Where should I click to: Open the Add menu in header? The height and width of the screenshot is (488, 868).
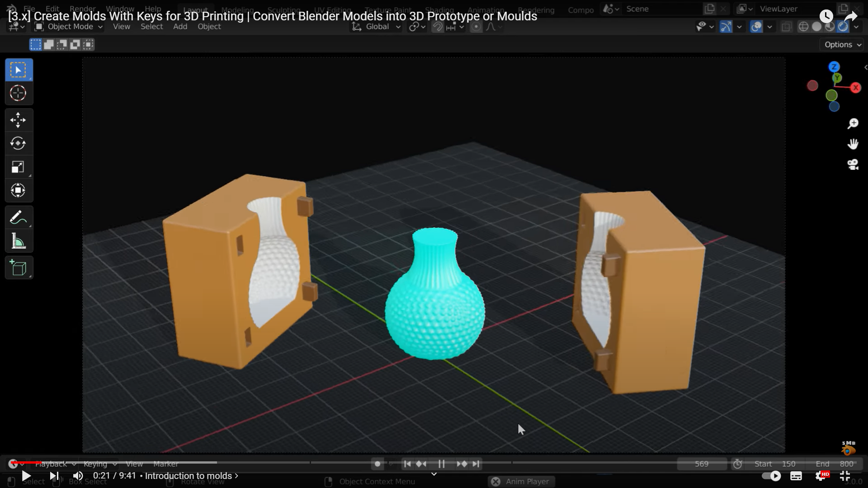click(x=180, y=27)
